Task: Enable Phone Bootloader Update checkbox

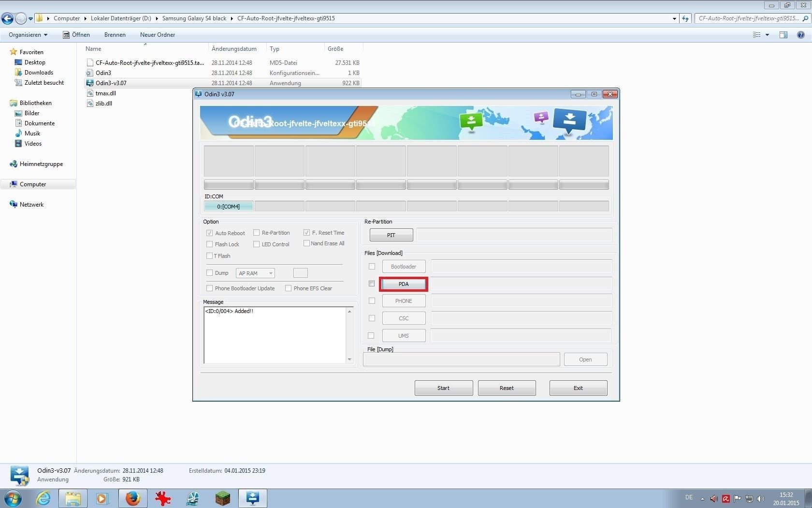Action: [210, 288]
